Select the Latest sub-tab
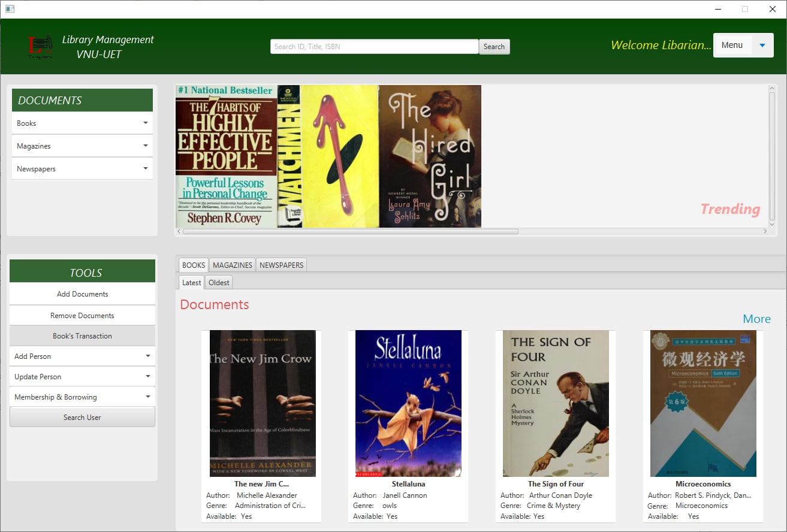Image resolution: width=787 pixels, height=532 pixels. click(x=192, y=283)
